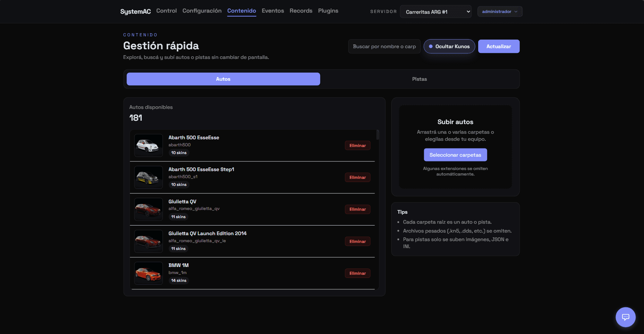Expand the administrador user menu
Viewport: 644px width, 334px height.
500,11
